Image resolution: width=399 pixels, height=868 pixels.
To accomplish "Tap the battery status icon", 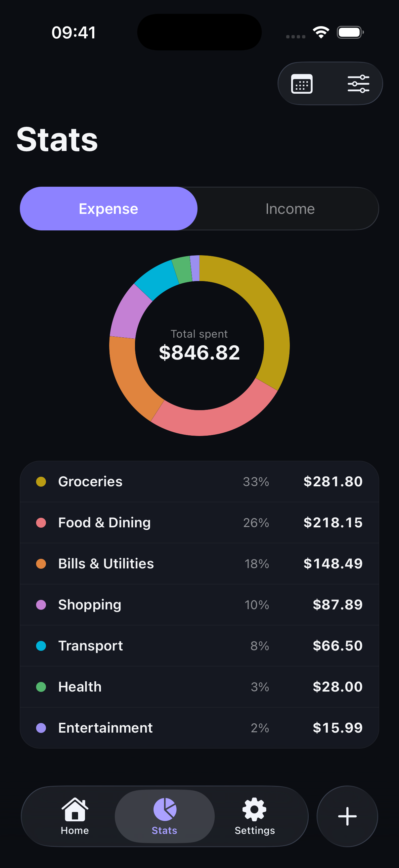I will [x=350, y=32].
